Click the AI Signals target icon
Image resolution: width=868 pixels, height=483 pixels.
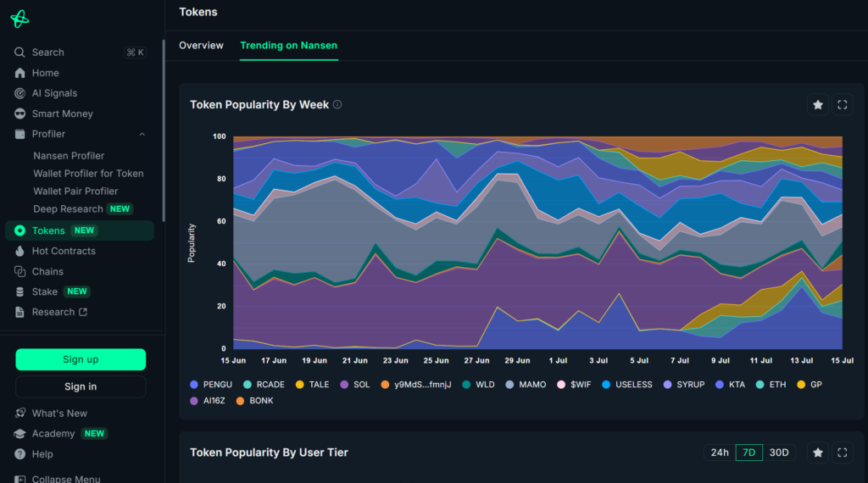(20, 93)
